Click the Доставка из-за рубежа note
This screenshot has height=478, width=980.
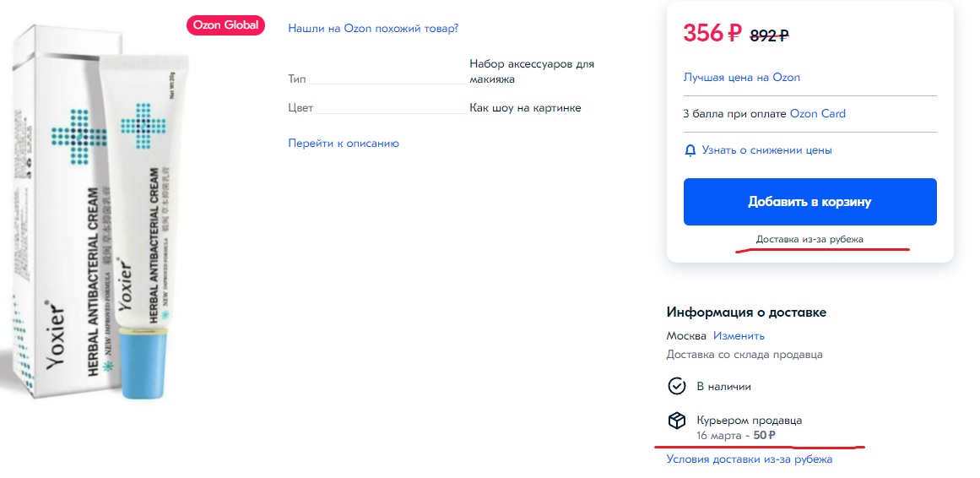point(809,239)
